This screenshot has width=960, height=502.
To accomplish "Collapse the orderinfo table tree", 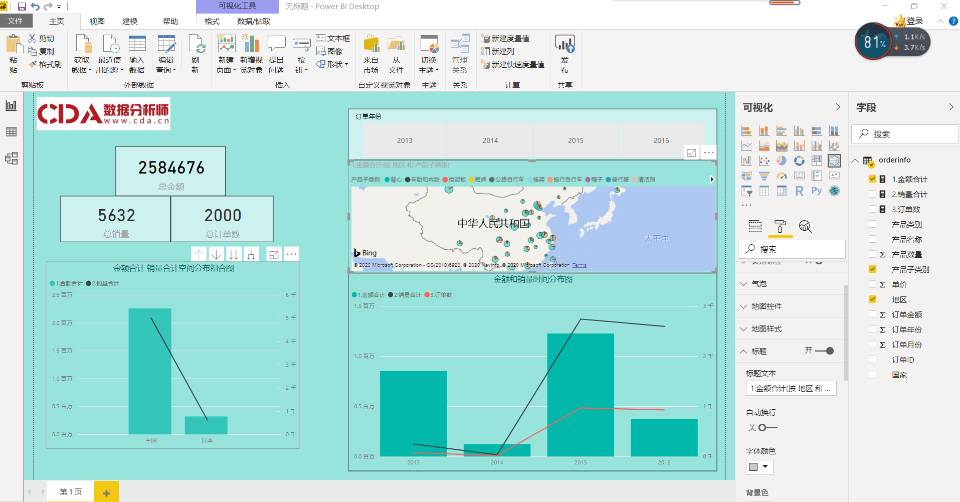I will coord(855,160).
